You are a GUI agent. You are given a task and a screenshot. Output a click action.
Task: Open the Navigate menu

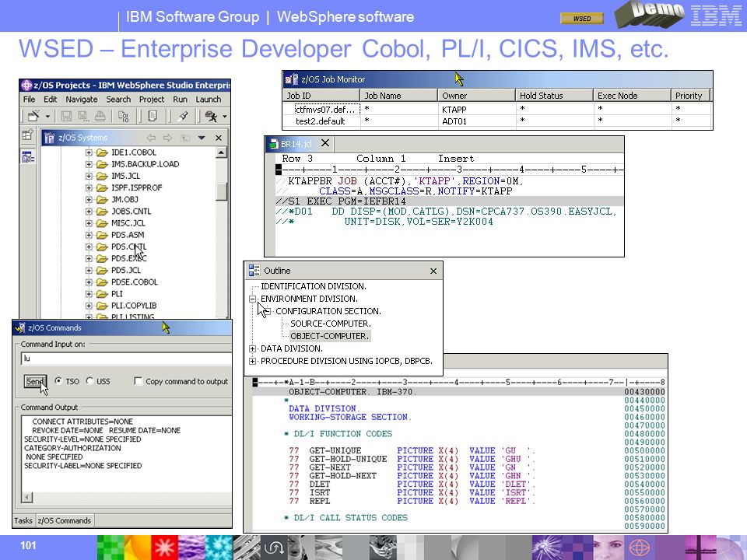pos(82,99)
